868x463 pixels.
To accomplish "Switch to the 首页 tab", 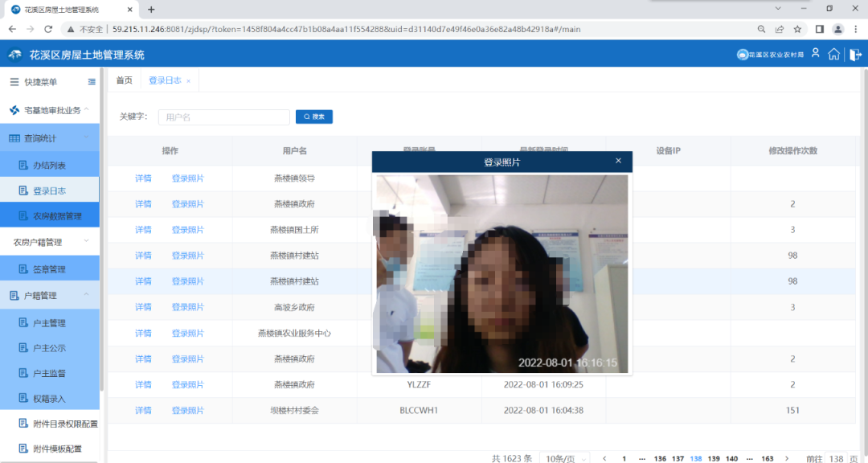I will click(x=124, y=80).
